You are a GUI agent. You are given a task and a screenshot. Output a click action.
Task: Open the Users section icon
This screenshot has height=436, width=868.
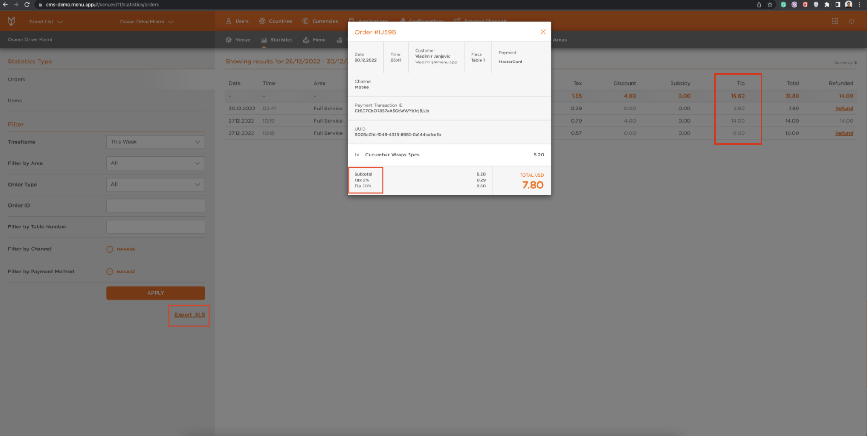229,21
